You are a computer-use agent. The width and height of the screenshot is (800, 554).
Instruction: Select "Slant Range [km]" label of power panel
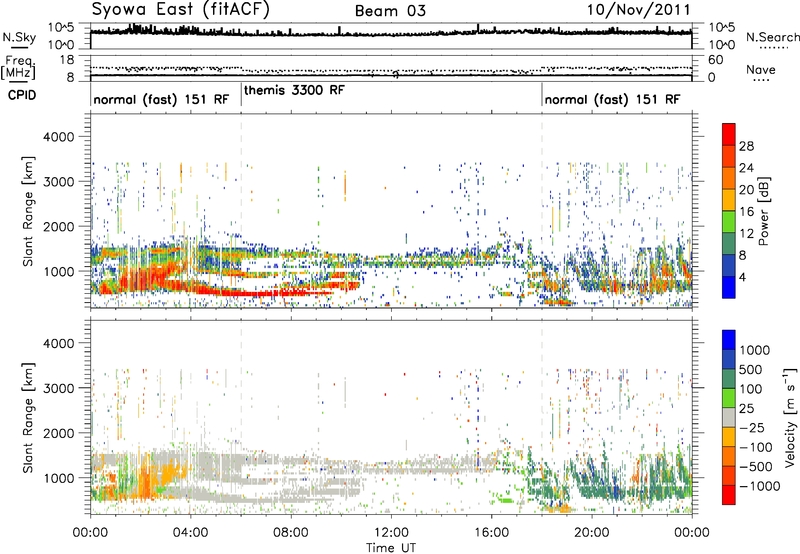point(28,211)
